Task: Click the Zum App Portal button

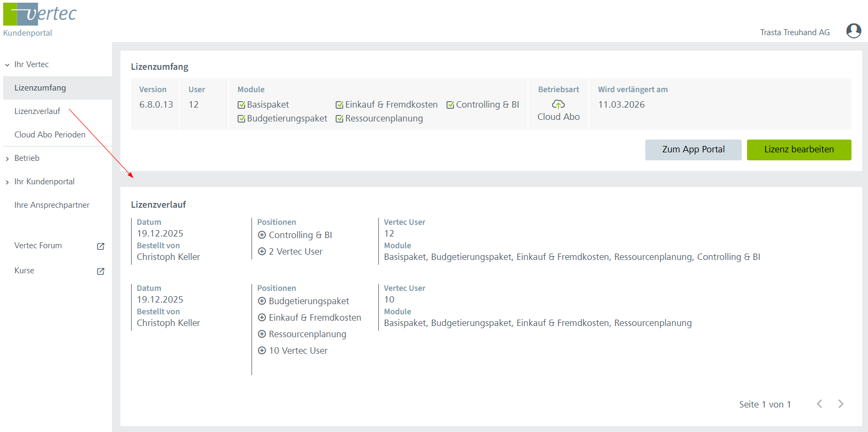Action: pyautogui.click(x=693, y=150)
